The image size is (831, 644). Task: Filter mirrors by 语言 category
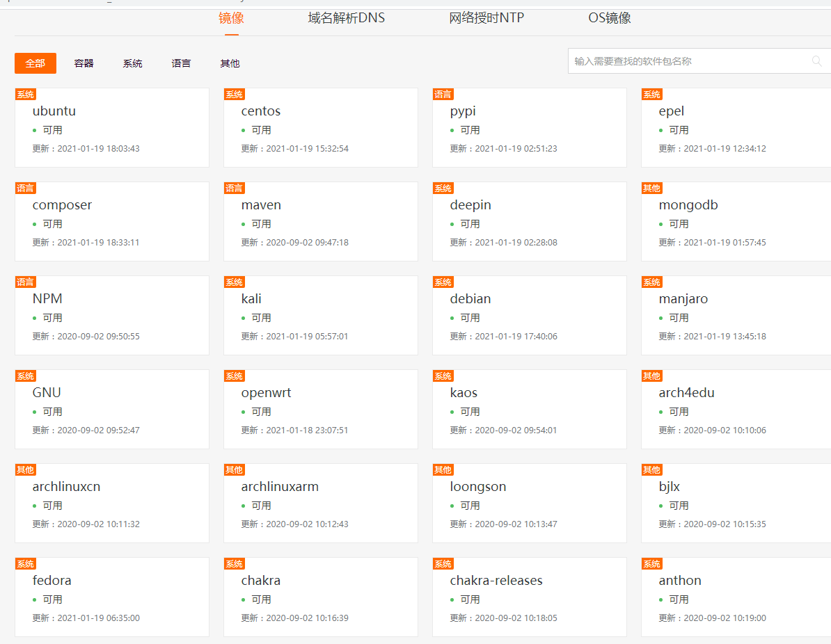point(181,63)
